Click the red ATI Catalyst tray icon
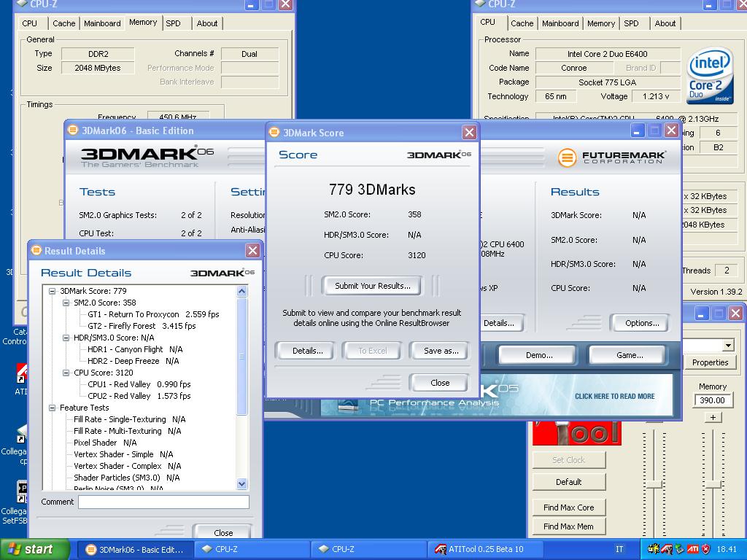This screenshot has width=747, height=560. click(x=693, y=549)
